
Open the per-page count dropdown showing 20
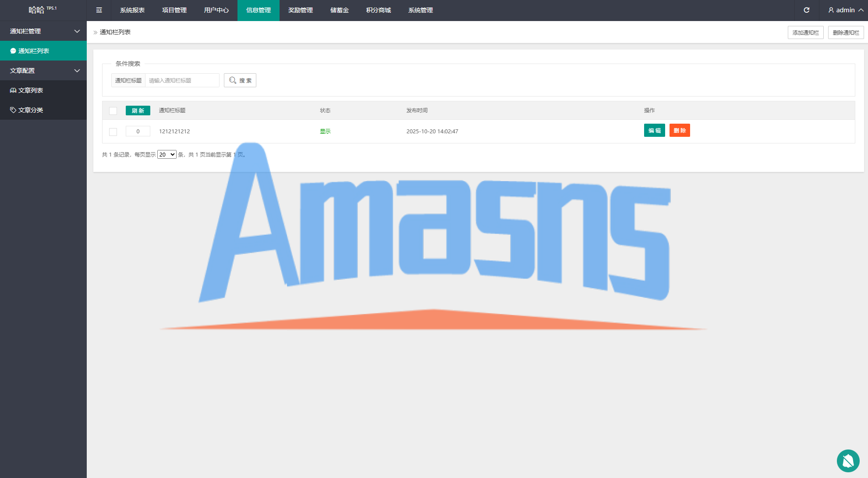coord(167,154)
